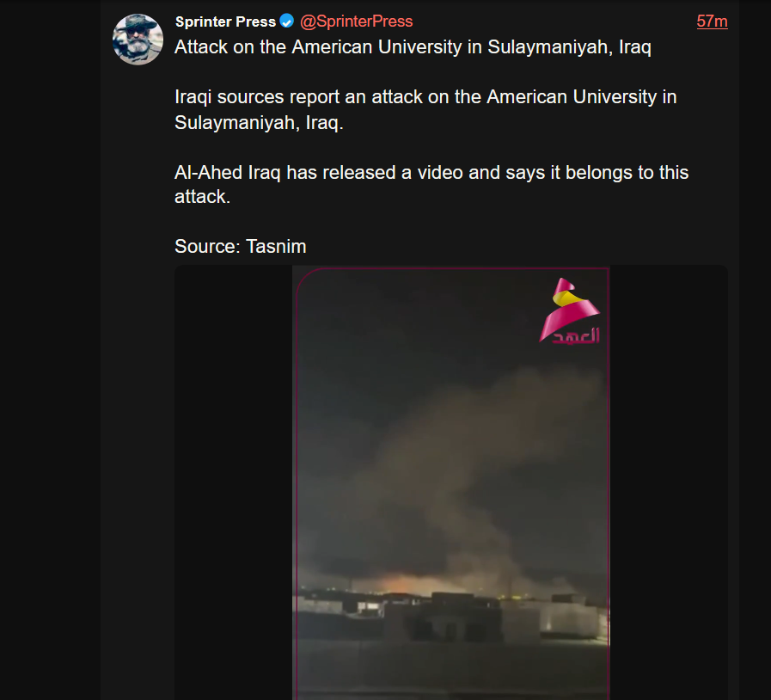Click the 'Source: Tasnim' line
This screenshot has height=700, width=771.
[x=241, y=247]
